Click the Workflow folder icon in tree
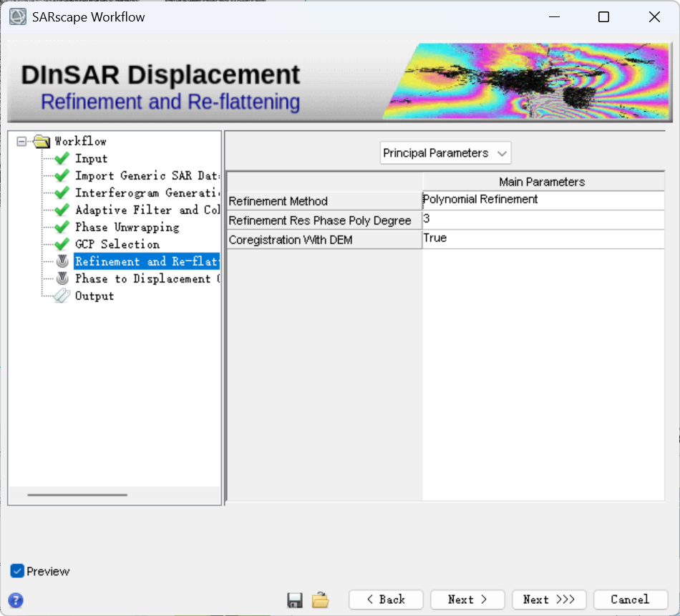This screenshot has height=616, width=680. click(42, 142)
